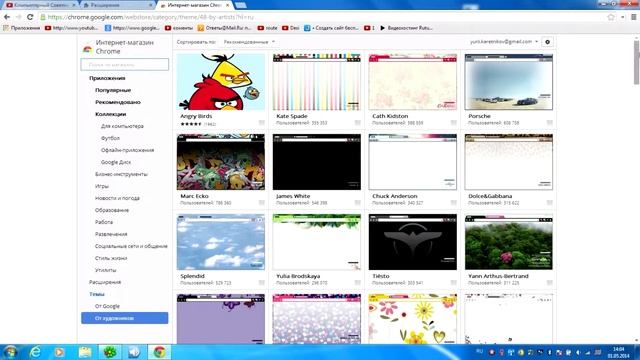Switch to the first YouTube browser tab
Screen dimensions: 640x360
click(x=41, y=5)
